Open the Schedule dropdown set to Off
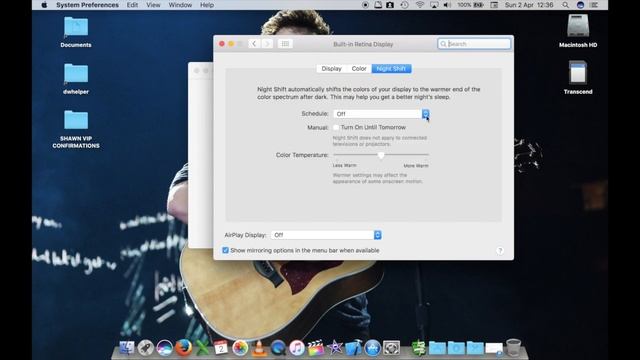 [381, 114]
